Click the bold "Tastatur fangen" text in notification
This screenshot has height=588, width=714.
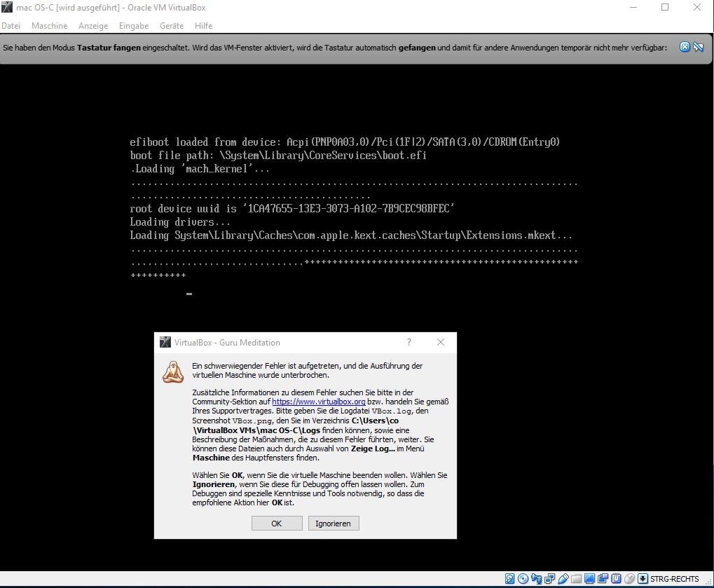click(x=109, y=48)
